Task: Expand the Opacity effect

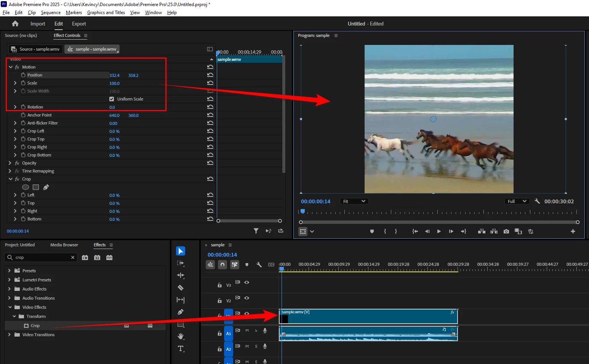Action: (10, 163)
